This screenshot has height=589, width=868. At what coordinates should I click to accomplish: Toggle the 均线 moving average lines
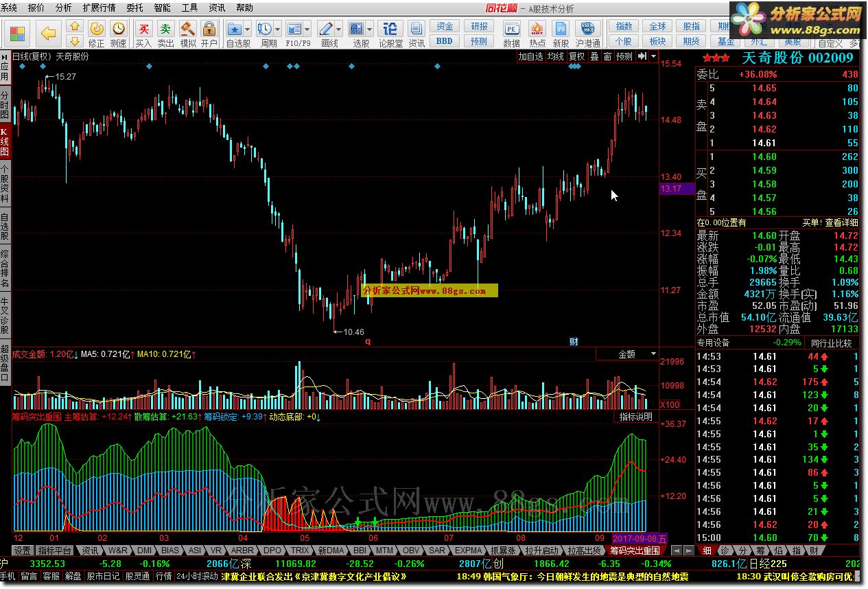coord(555,56)
